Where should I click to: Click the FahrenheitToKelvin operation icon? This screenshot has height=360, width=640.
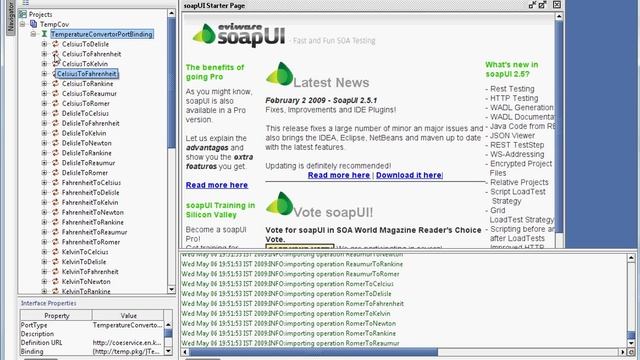[x=56, y=202]
